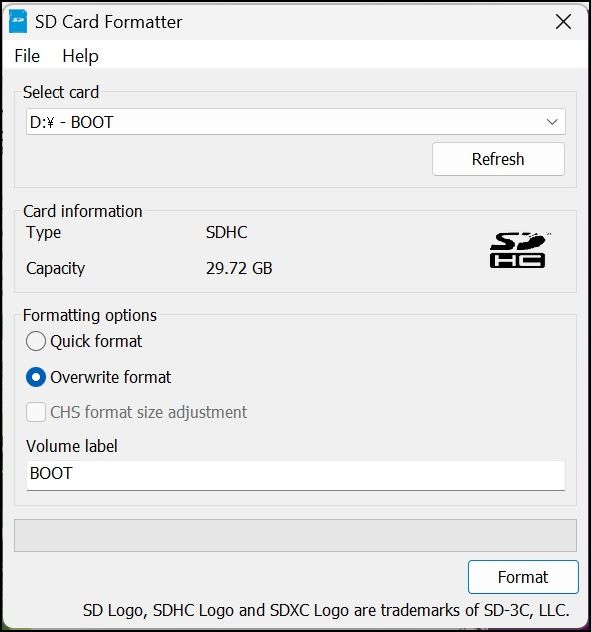Click the Quick format label text

96,341
